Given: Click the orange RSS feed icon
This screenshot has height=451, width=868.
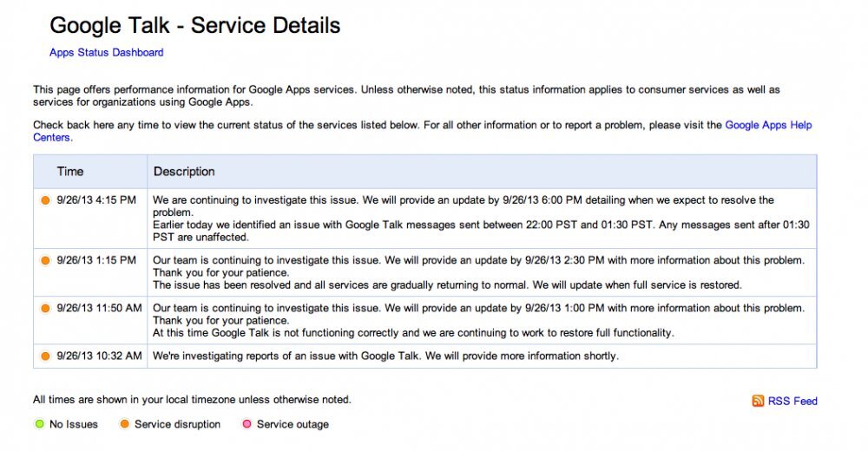Looking at the screenshot, I should (x=758, y=401).
